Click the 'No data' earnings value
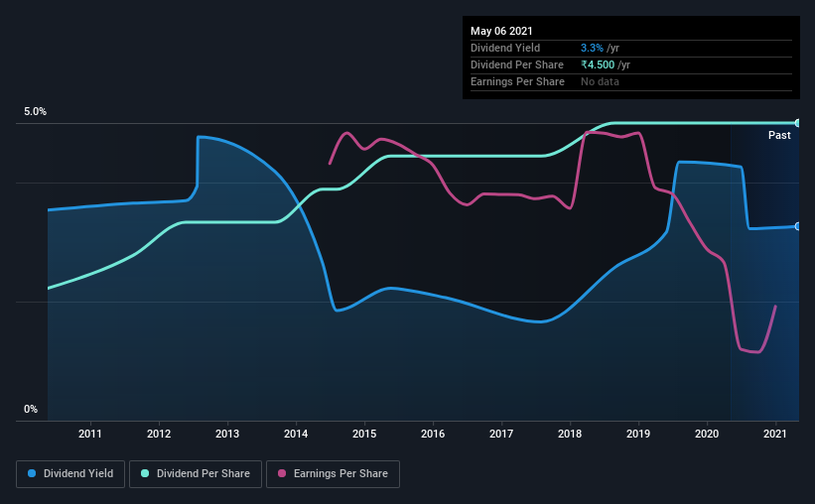 tap(600, 81)
